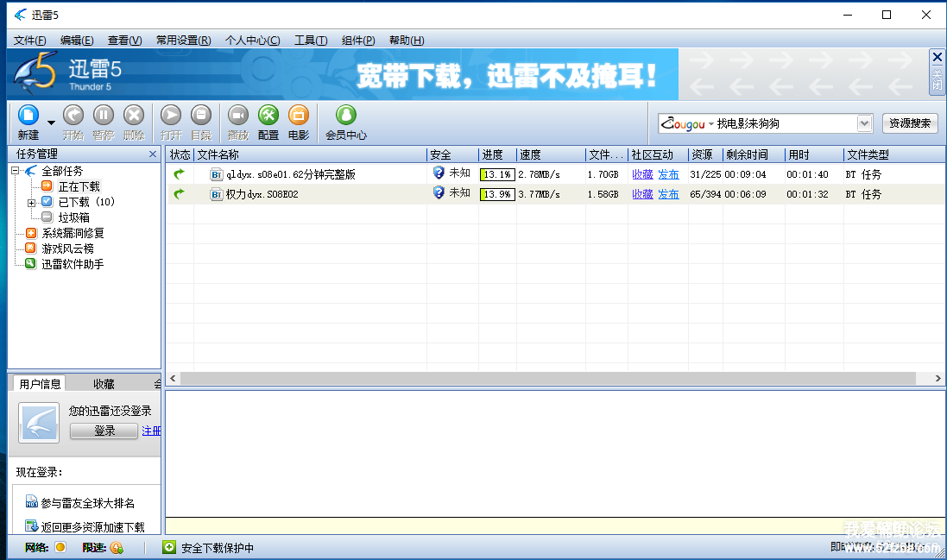Open the 编辑(E) menu
Image resolution: width=947 pixels, height=560 pixels.
coord(77,41)
